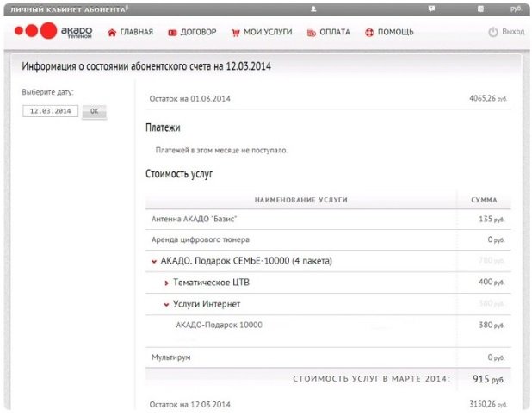Click the contract icon beside ДОГОВОР

pyautogui.click(x=172, y=33)
